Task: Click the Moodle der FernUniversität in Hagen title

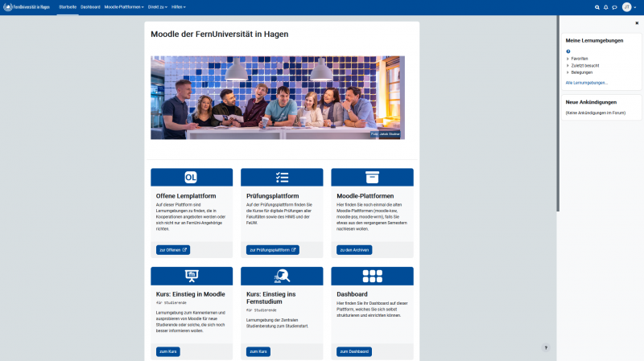Action: pyautogui.click(x=219, y=34)
